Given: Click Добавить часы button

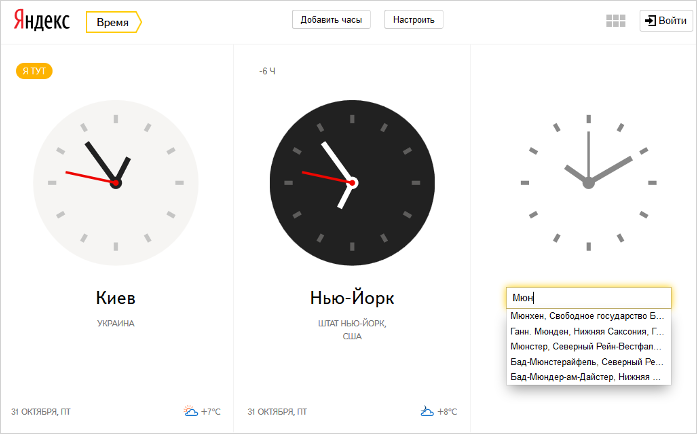Looking at the screenshot, I should [x=331, y=20].
